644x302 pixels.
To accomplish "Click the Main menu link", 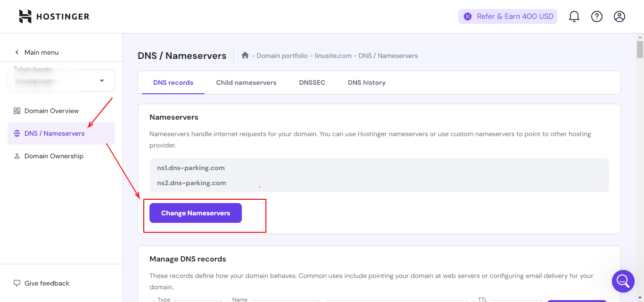I will tap(41, 52).
